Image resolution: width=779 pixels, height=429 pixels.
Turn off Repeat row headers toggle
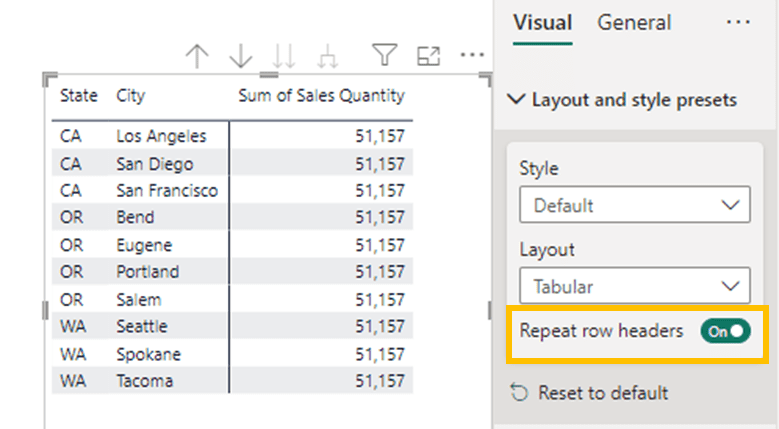725,331
